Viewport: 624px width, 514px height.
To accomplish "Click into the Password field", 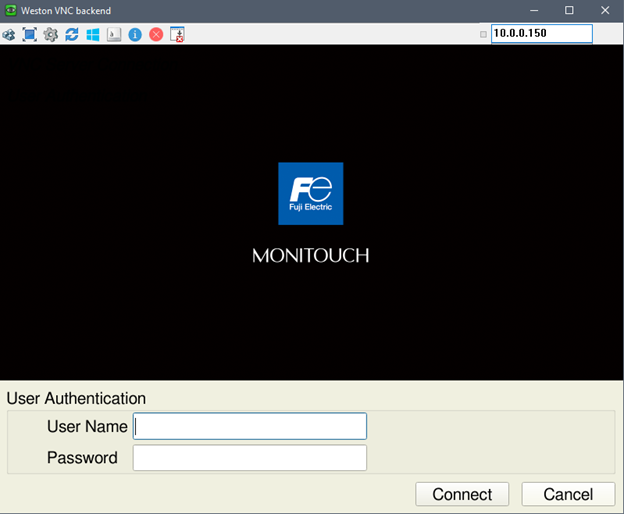I will (250, 458).
